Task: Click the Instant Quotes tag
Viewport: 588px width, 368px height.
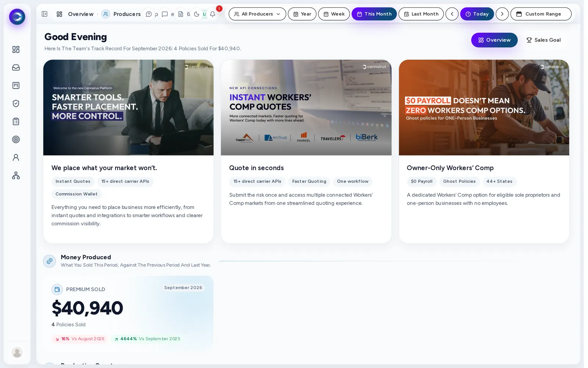Action: pyautogui.click(x=73, y=181)
